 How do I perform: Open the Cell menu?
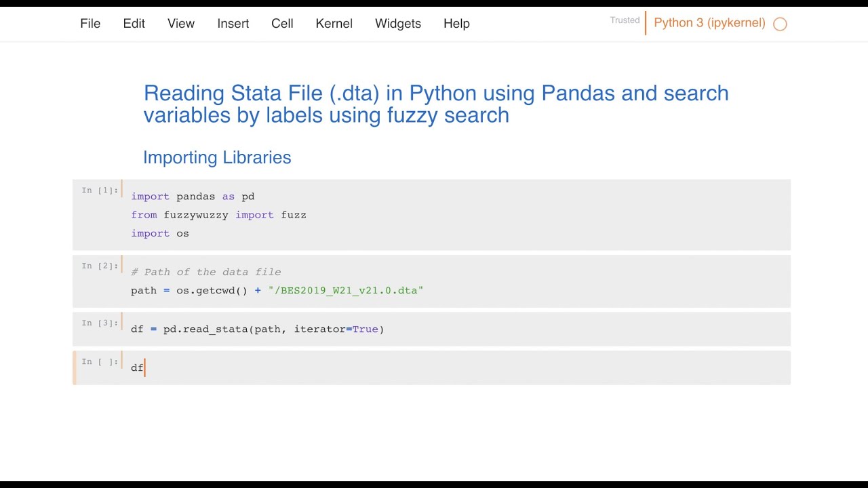282,23
